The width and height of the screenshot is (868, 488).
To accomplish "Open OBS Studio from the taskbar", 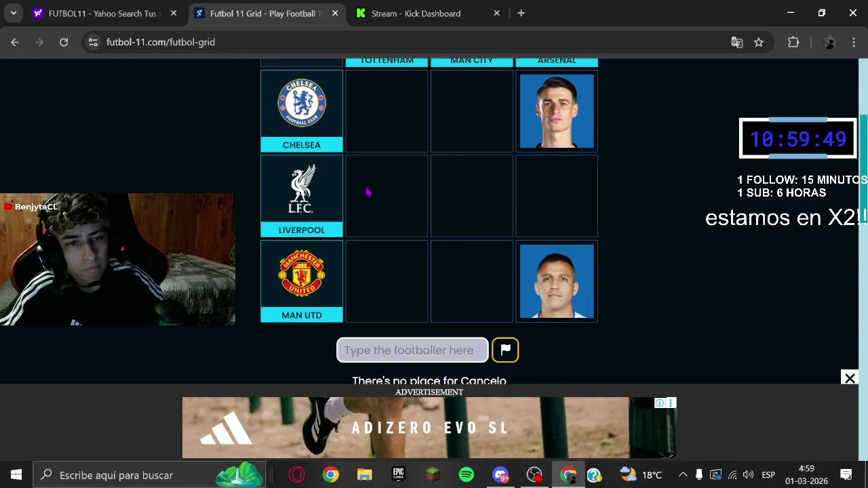I will point(534,475).
